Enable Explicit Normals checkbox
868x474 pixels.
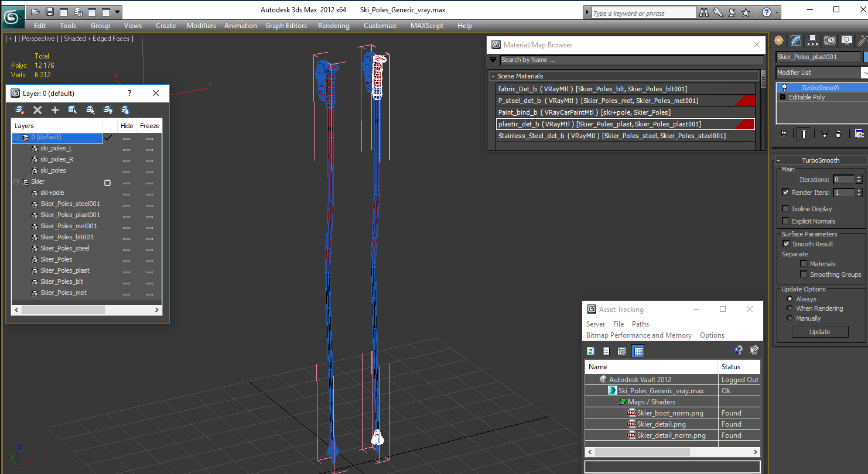pos(785,221)
